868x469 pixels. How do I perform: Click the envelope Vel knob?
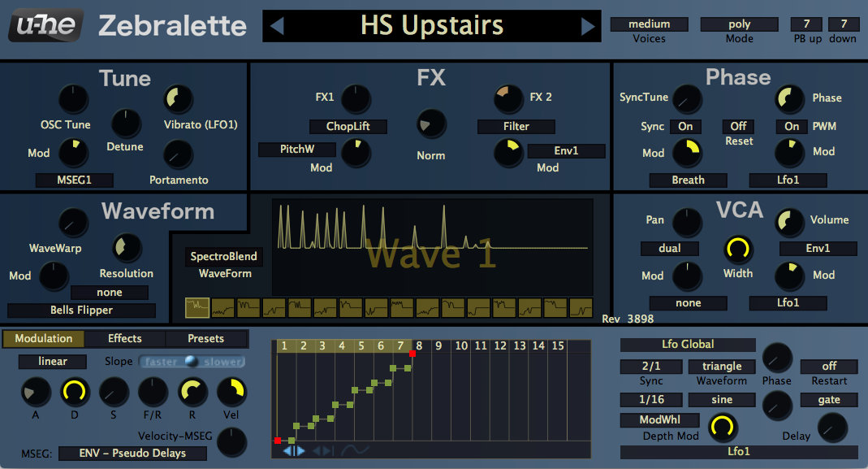(x=231, y=392)
